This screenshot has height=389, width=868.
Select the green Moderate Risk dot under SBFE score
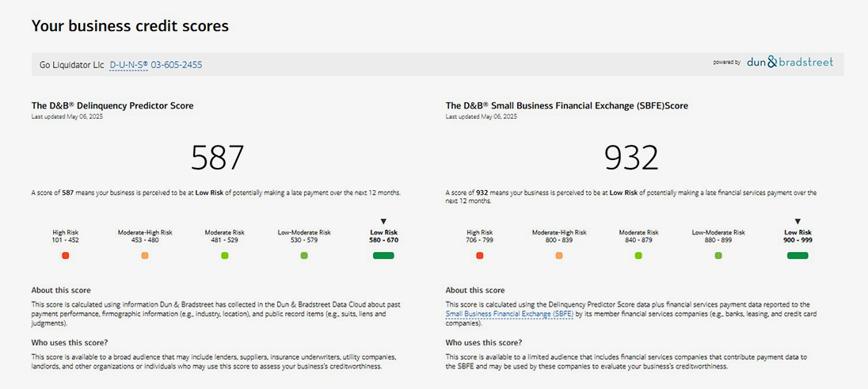pos(638,255)
